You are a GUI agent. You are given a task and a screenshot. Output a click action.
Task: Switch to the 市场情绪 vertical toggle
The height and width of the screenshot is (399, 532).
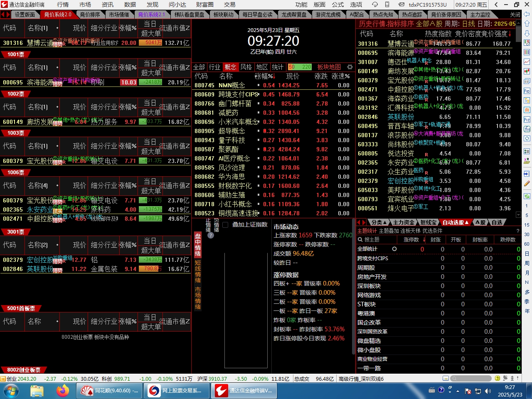click(198, 298)
